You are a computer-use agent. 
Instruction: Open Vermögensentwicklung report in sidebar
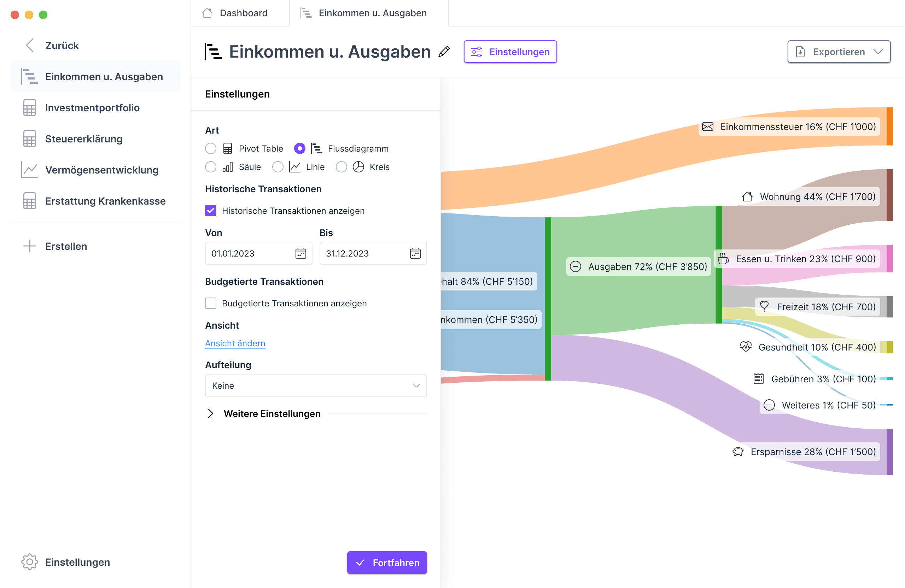[x=95, y=170]
